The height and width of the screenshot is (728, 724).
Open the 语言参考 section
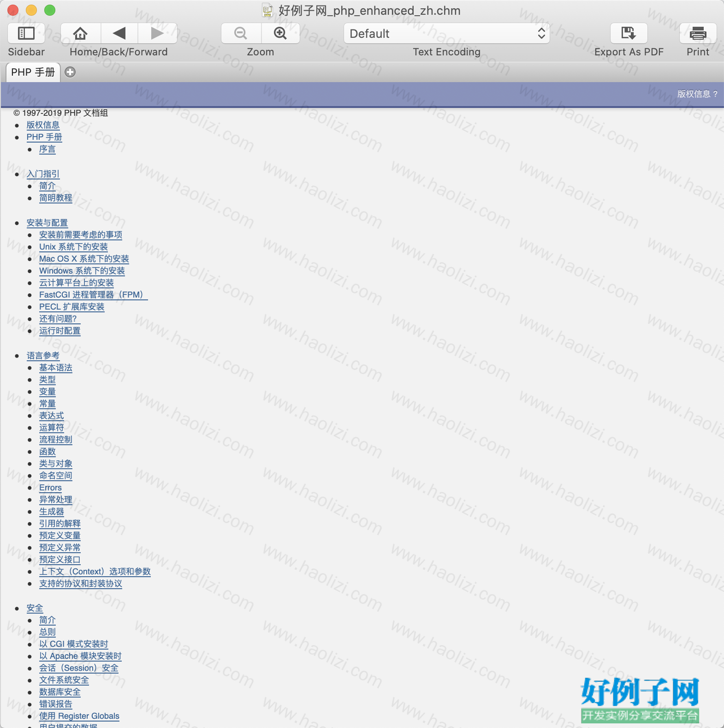pyautogui.click(x=43, y=356)
